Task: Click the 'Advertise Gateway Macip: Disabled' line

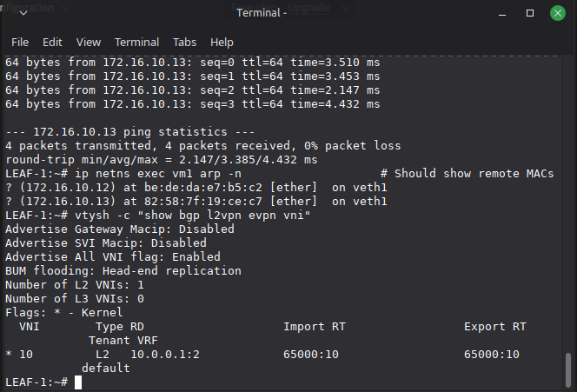Action: (x=120, y=229)
